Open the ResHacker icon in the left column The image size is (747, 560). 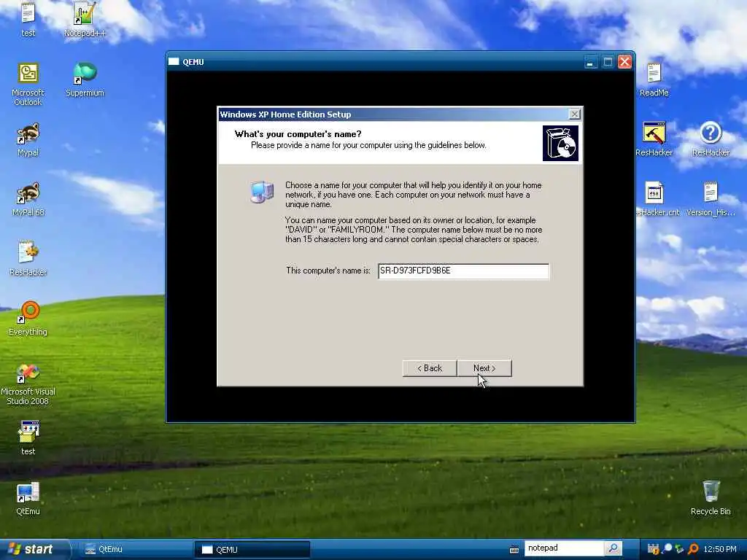[x=28, y=259]
